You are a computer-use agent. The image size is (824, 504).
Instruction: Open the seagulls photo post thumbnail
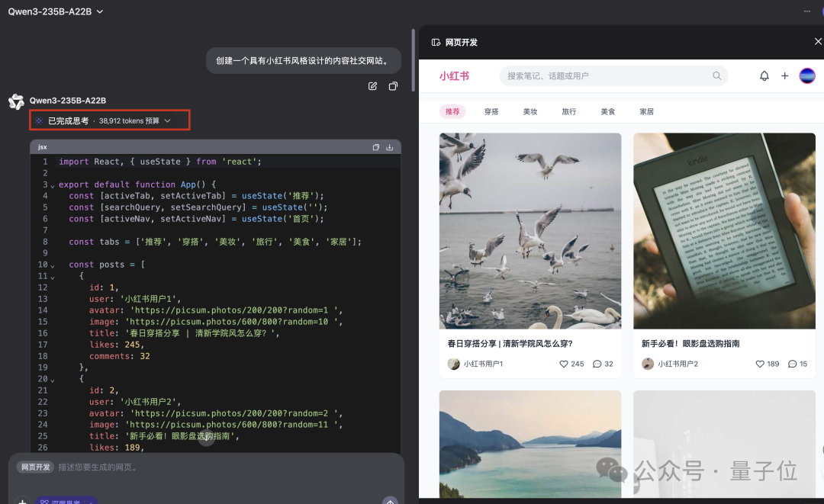(529, 230)
